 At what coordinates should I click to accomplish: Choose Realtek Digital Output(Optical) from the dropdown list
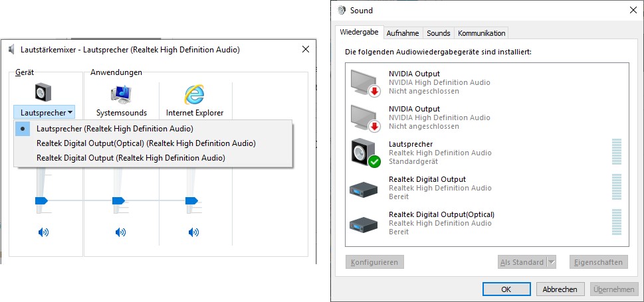click(154, 143)
